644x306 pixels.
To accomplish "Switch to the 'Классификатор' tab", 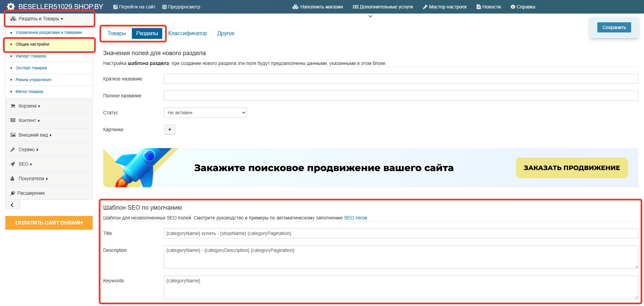I will tap(188, 33).
